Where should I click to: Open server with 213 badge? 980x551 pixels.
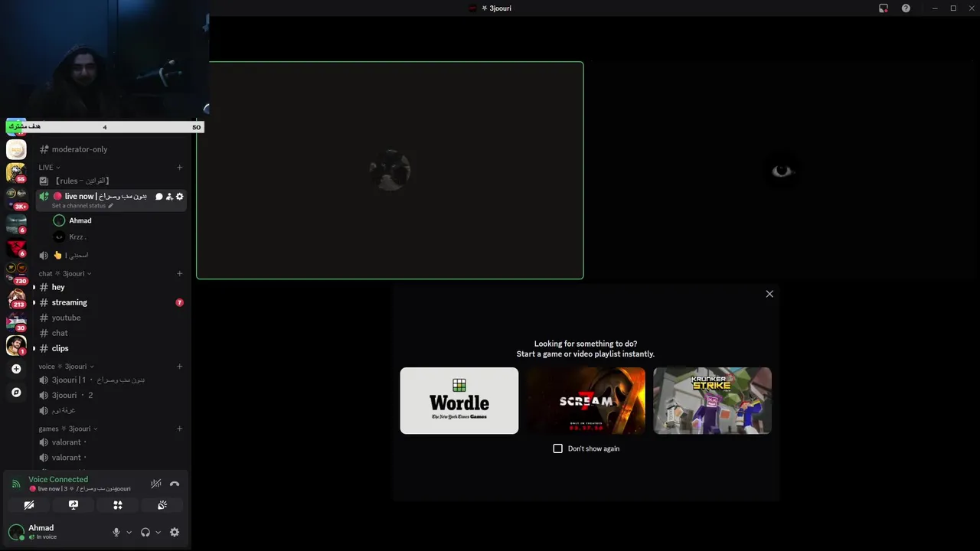[x=16, y=298]
